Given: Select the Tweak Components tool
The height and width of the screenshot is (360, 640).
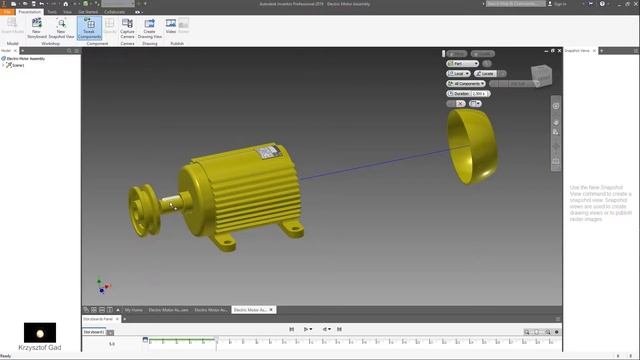Looking at the screenshot, I should pyautogui.click(x=89, y=28).
